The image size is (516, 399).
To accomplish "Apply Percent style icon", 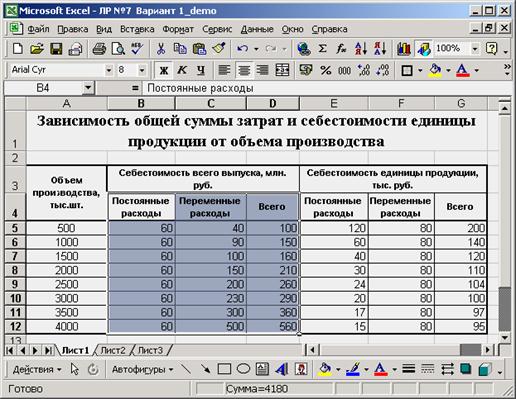I will tap(325, 70).
